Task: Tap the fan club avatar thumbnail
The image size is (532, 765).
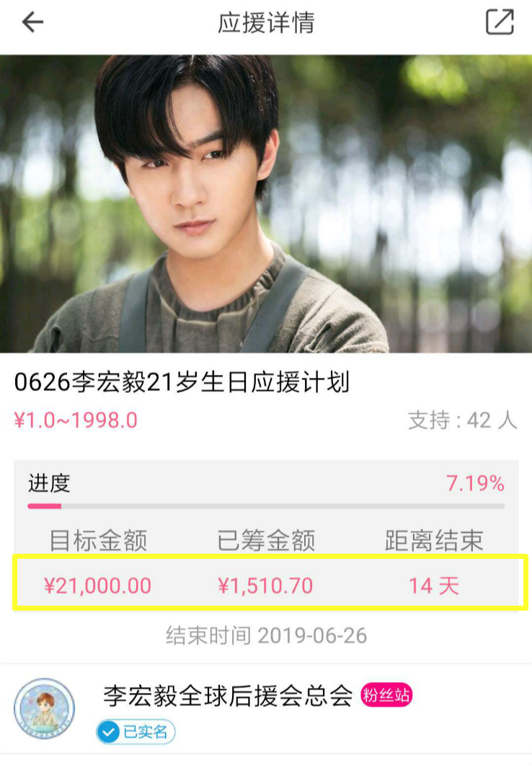Action: tap(45, 709)
